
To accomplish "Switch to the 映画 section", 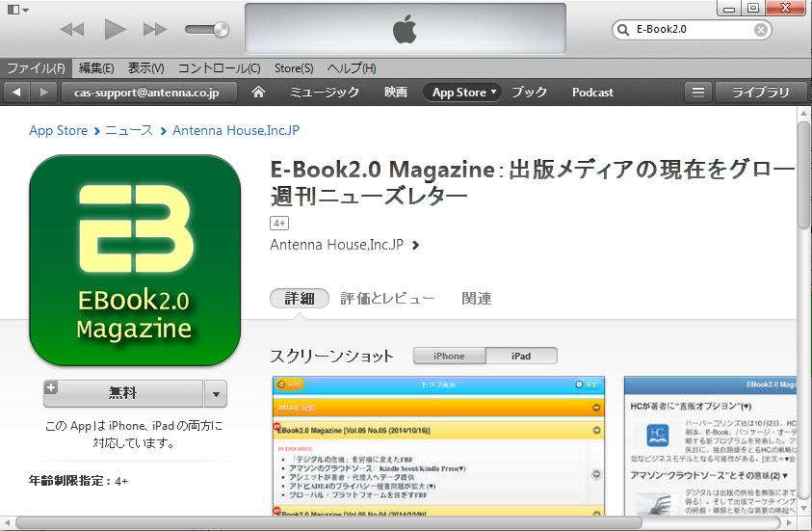I will point(396,93).
